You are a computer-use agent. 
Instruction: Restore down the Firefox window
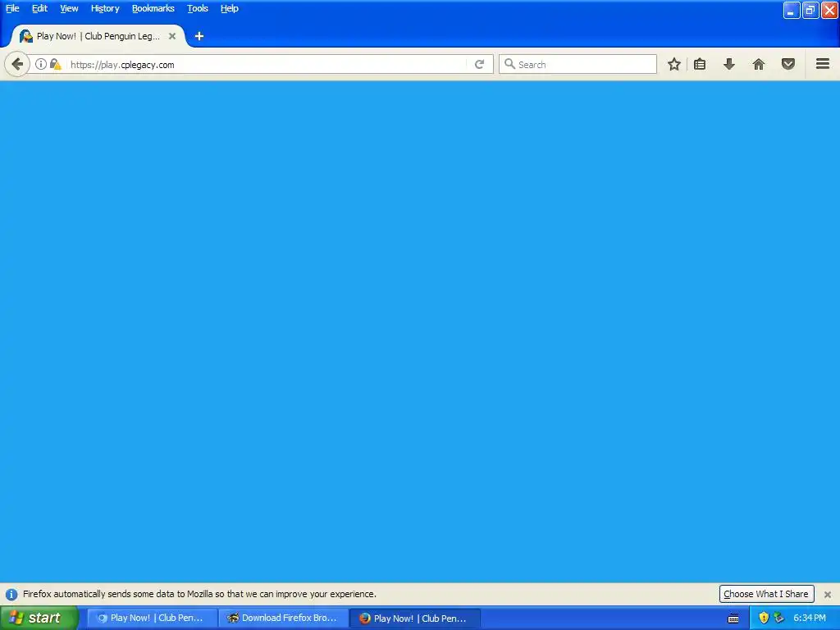pyautogui.click(x=810, y=10)
